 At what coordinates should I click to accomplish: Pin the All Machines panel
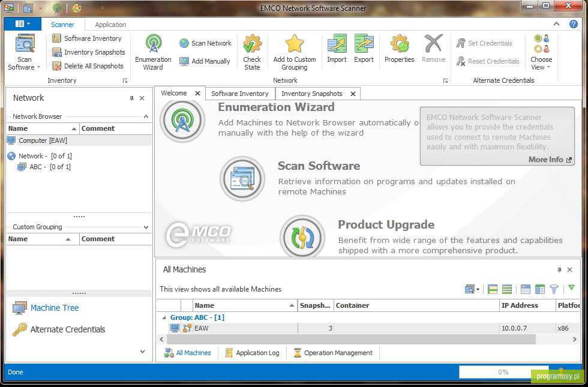[x=559, y=269]
